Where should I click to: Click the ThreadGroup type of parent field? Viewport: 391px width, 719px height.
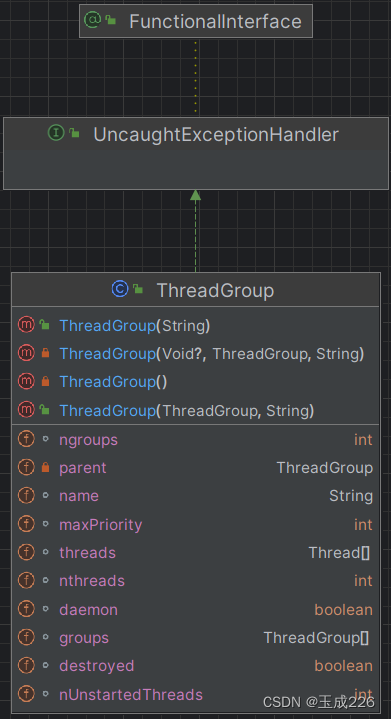[325, 468]
